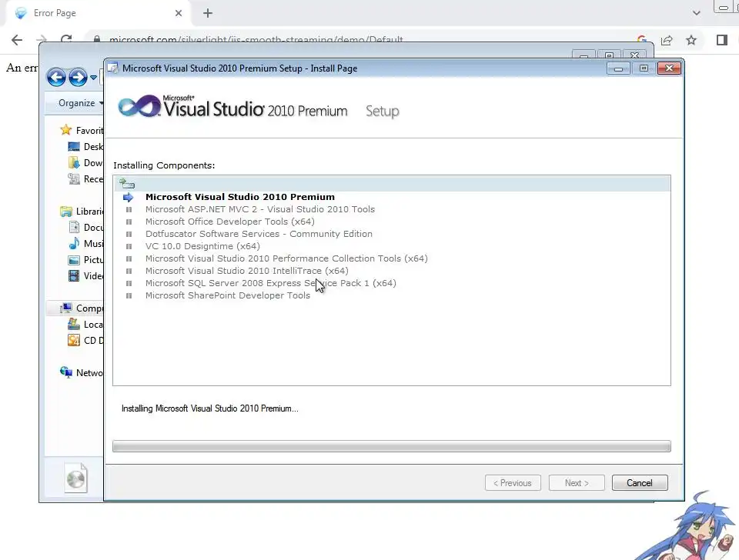Click Google icon in Chrome address bar
The width and height of the screenshot is (739, 560).
point(641,40)
